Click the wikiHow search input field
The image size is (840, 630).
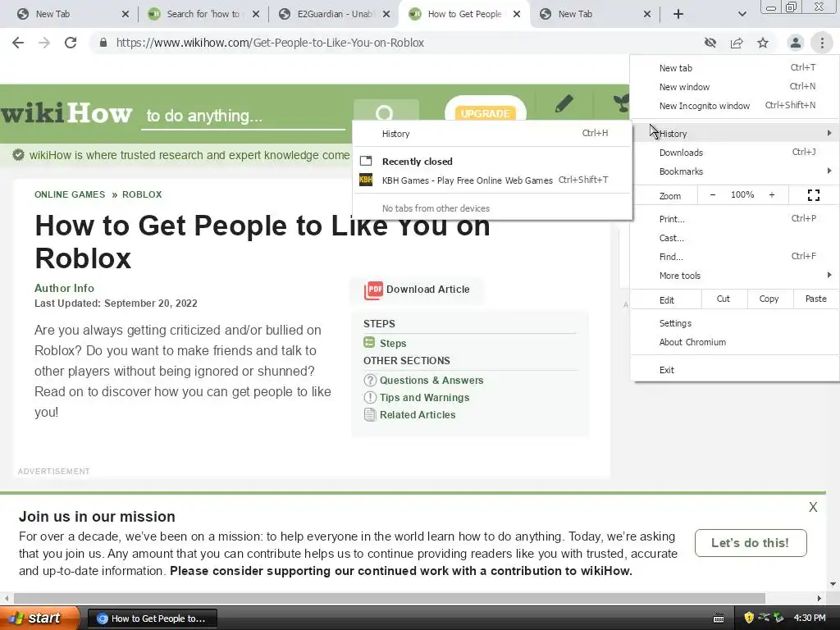pos(243,116)
